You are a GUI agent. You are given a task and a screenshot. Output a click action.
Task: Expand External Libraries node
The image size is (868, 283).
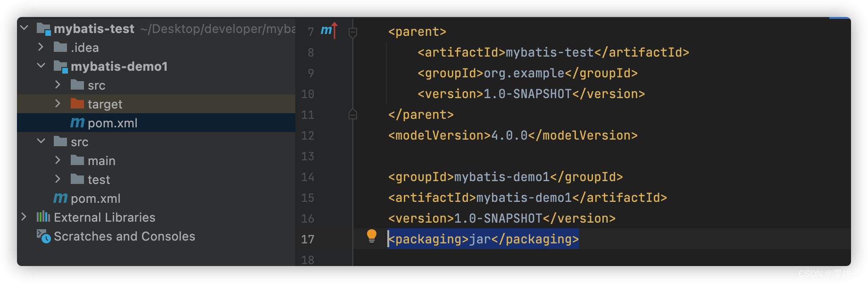[x=24, y=217]
